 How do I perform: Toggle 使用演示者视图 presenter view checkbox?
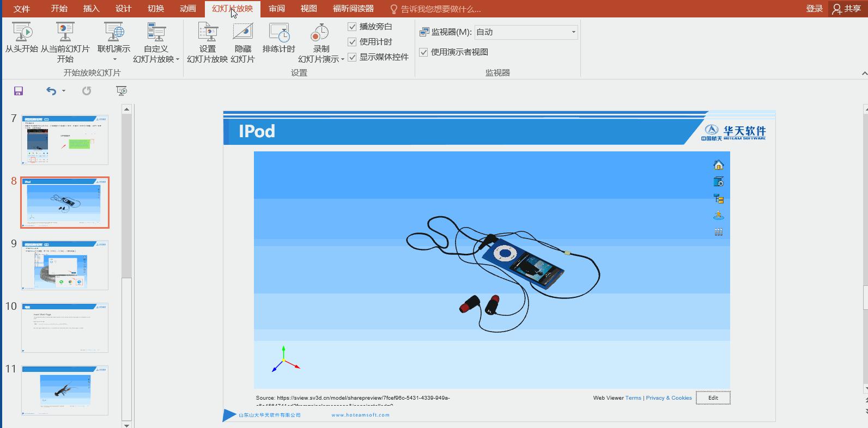[x=423, y=52]
